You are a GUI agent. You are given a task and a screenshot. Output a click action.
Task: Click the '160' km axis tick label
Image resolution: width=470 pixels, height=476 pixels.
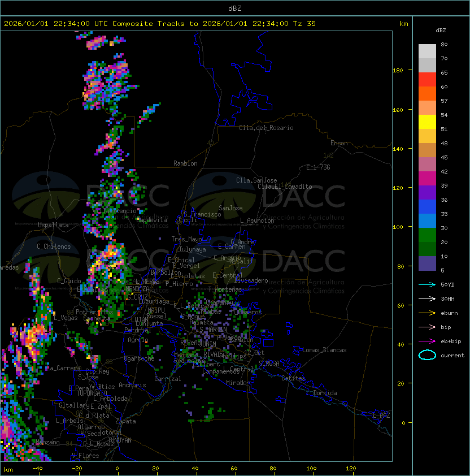click(398, 110)
